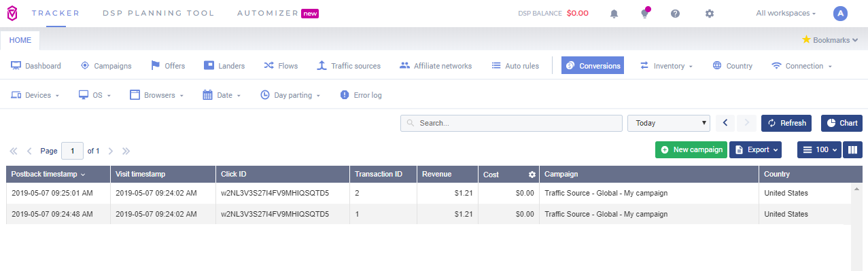Switch to the Tracker tab
The height and width of the screenshot is (271, 868).
pyautogui.click(x=55, y=13)
